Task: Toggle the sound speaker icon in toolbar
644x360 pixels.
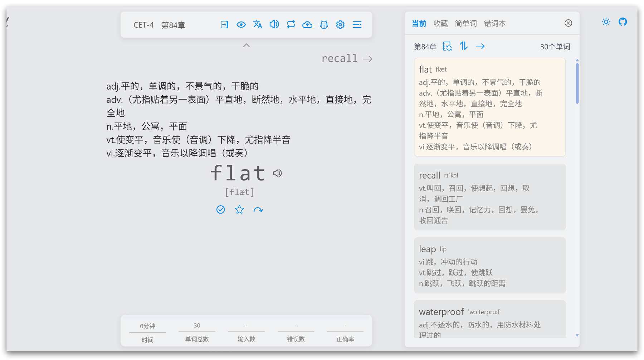Action: (x=274, y=25)
